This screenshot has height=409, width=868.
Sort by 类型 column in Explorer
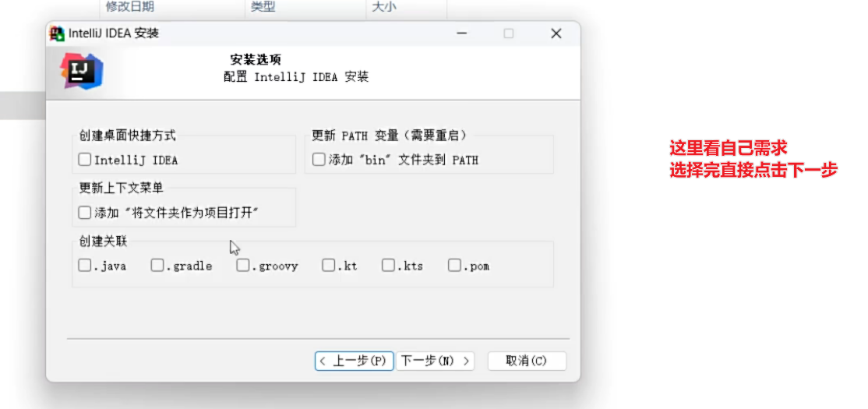point(263,7)
